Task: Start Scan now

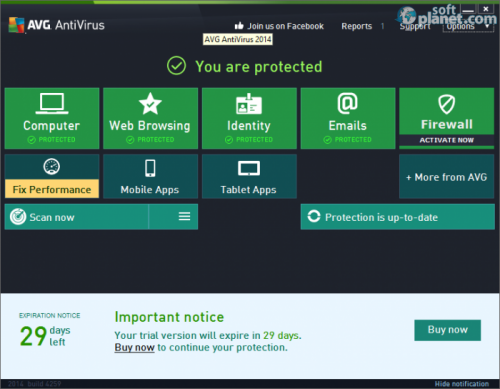Action: point(76,217)
